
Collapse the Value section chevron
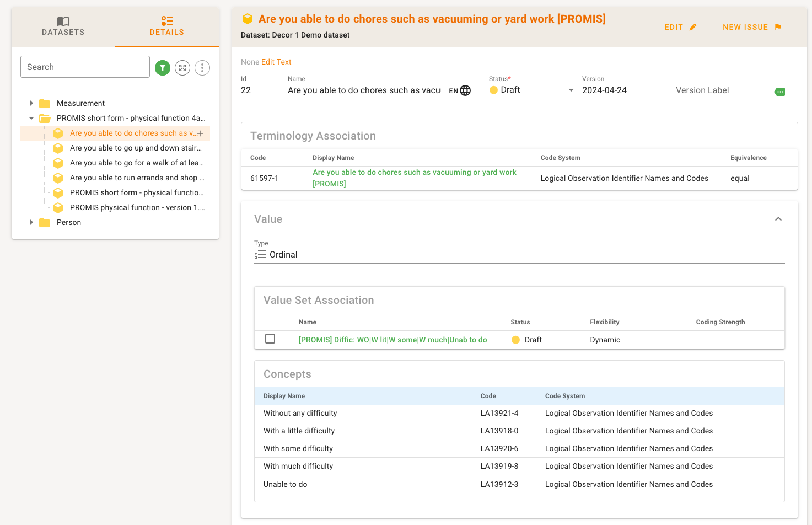[x=778, y=219]
